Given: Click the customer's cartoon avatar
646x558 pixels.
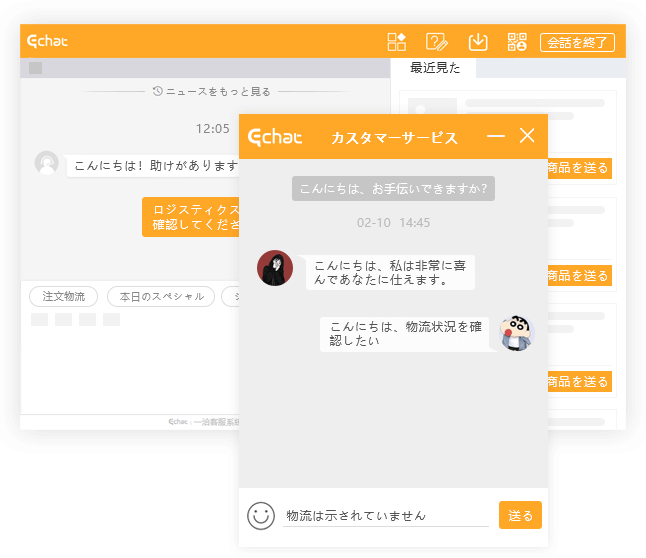Looking at the screenshot, I should point(517,333).
